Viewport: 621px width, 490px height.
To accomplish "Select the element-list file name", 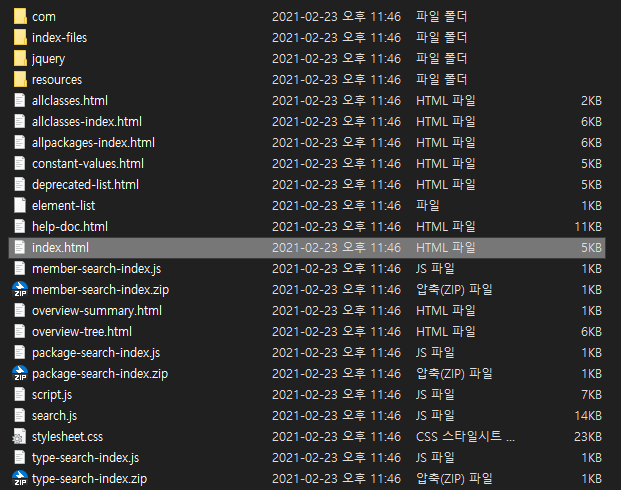I will tap(64, 206).
